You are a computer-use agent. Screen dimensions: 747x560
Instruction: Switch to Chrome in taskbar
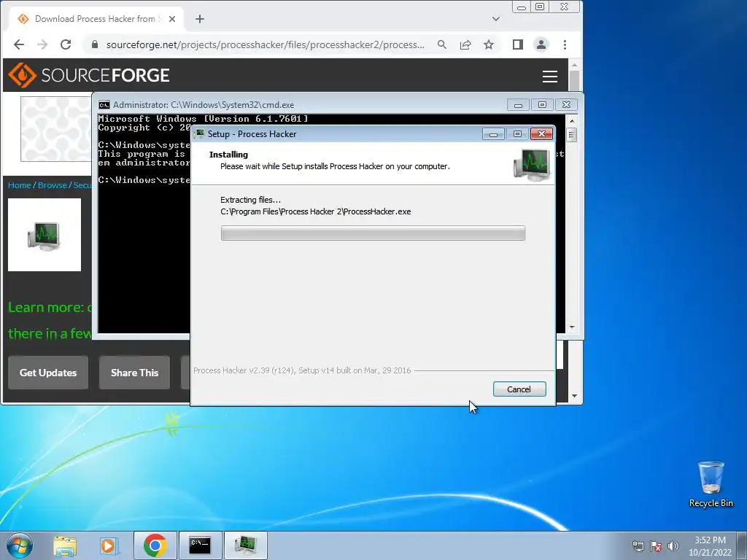click(x=155, y=545)
